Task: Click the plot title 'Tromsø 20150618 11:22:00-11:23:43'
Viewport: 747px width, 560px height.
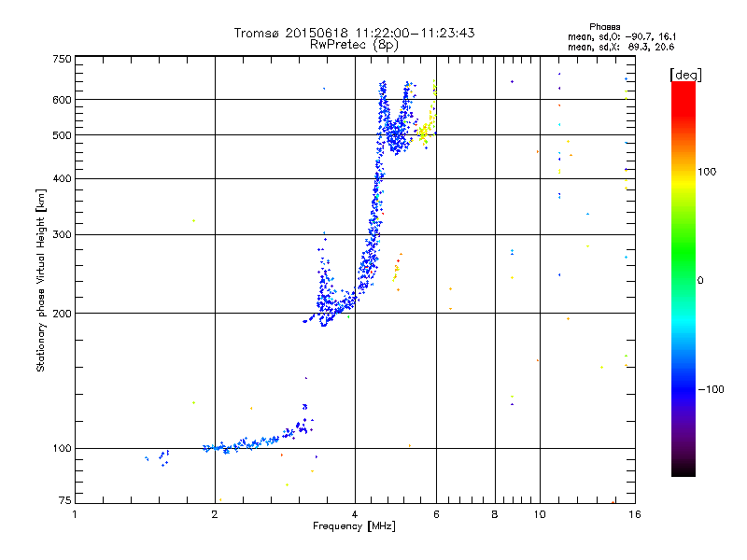Action: point(354,33)
